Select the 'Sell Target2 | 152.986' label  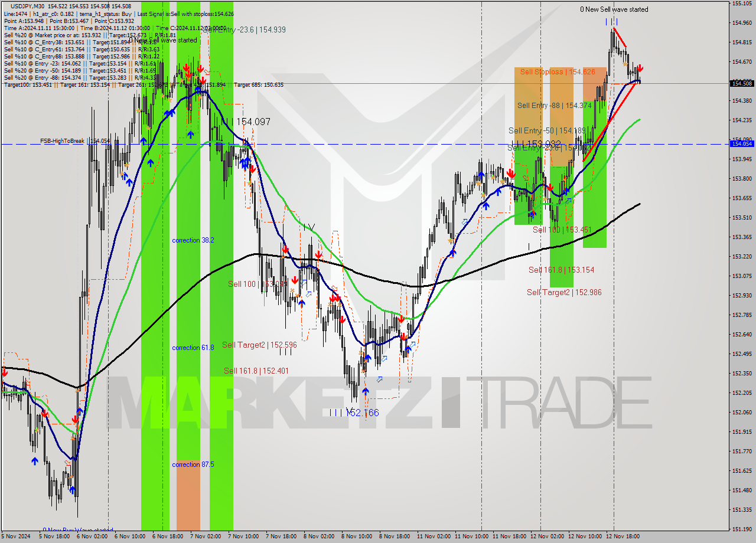click(564, 292)
